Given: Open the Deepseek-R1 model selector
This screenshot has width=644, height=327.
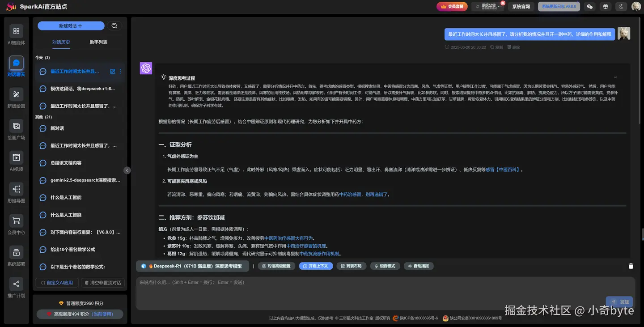Looking at the screenshot, I should 193,266.
